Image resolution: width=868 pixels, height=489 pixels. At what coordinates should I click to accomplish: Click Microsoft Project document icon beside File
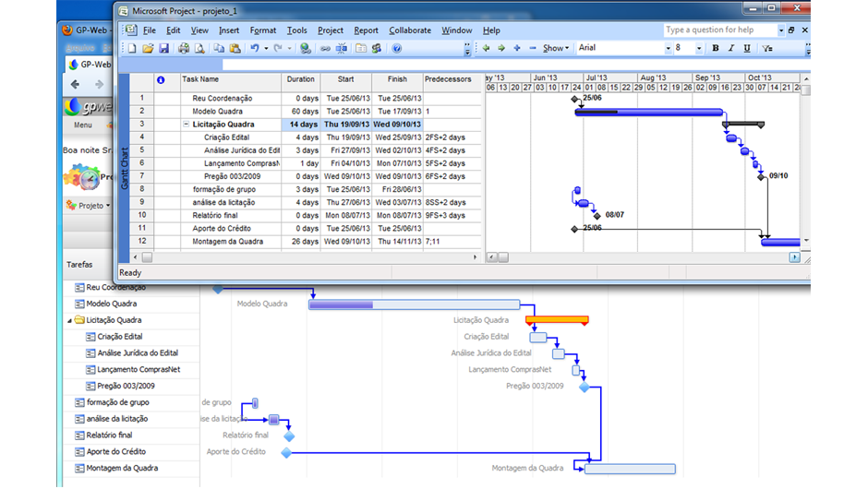point(132,30)
